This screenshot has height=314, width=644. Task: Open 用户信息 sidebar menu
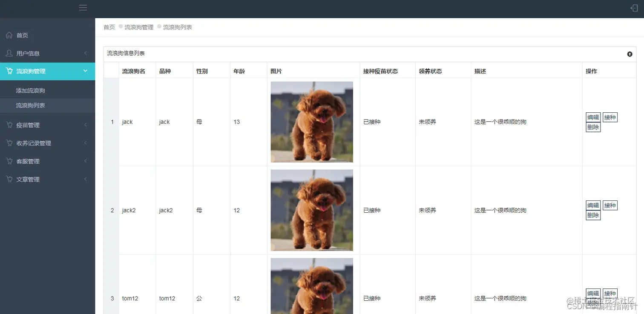point(47,53)
